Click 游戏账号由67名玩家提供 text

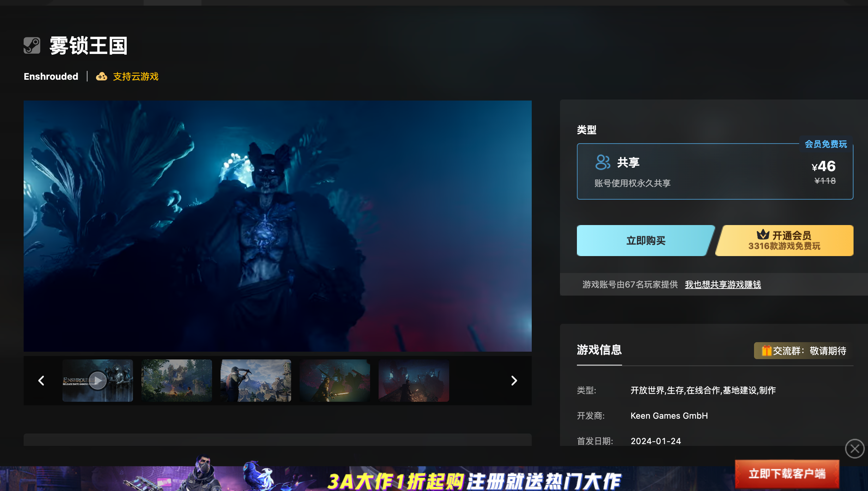coord(630,284)
